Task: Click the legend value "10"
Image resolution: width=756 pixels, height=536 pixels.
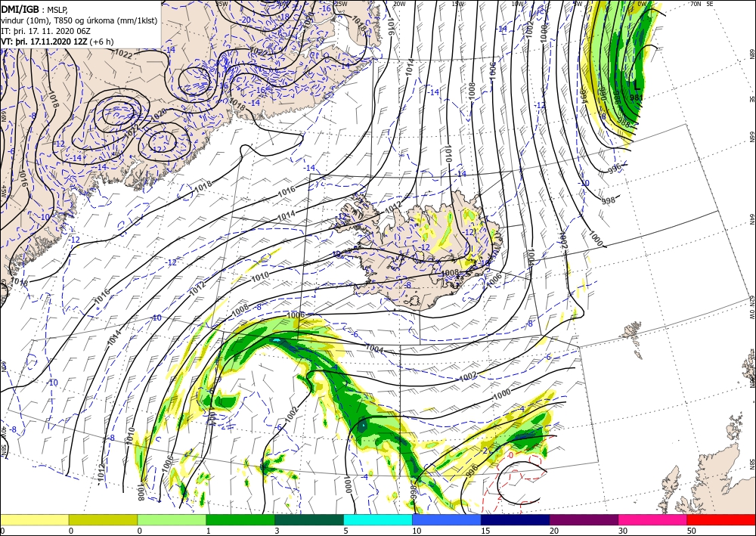Action: tap(417, 531)
